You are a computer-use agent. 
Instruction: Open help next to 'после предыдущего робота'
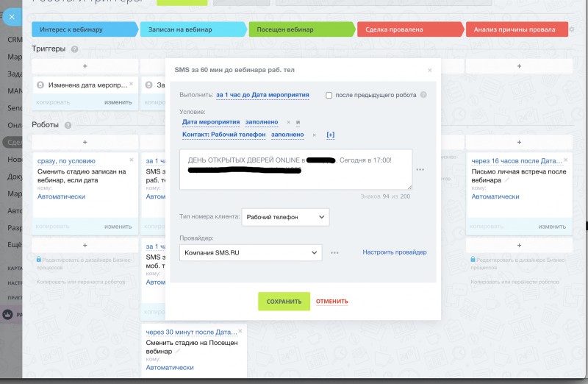point(423,95)
